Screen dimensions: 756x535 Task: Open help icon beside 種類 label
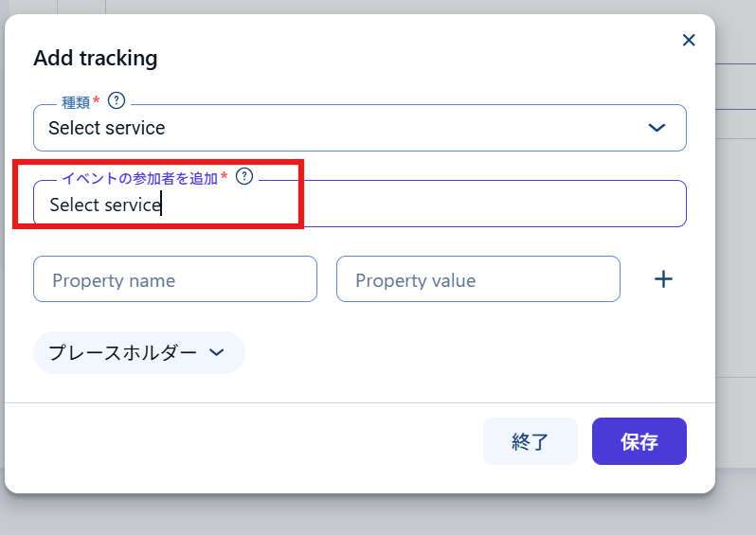(117, 100)
